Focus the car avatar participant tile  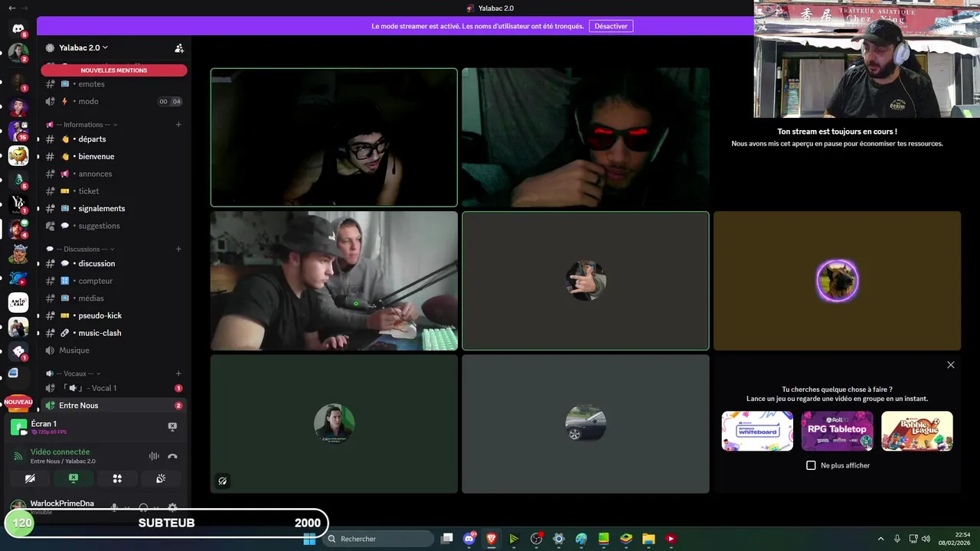(586, 424)
